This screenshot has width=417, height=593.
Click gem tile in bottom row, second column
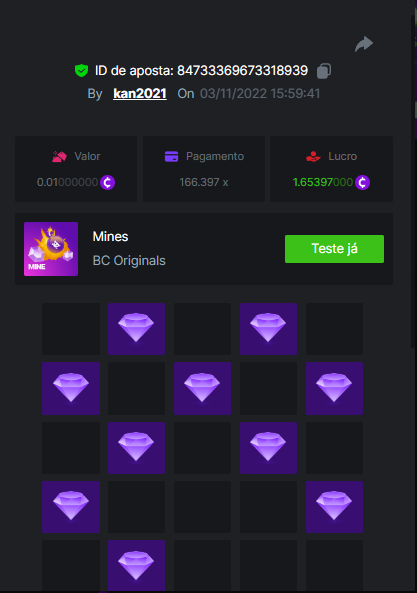click(x=136, y=565)
